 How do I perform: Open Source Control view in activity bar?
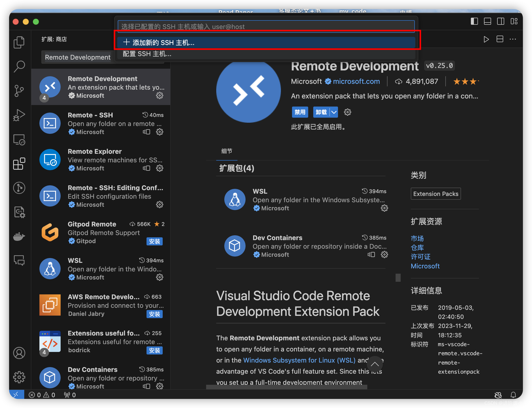(x=19, y=91)
